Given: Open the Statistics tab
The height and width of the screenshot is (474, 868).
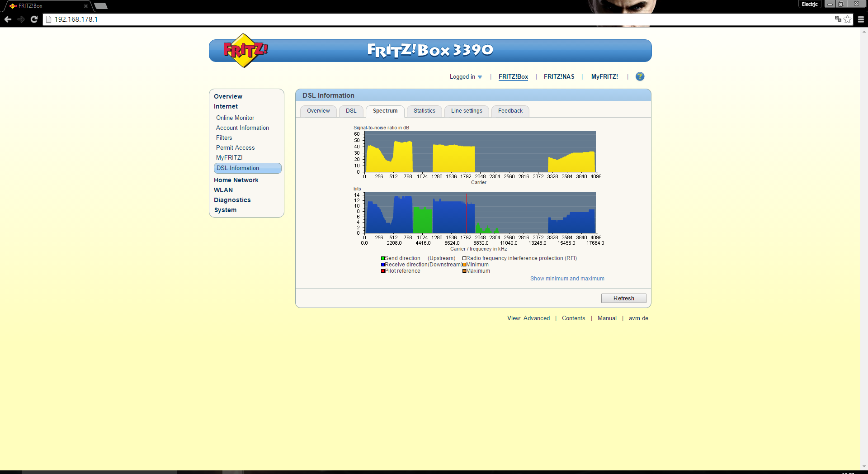Looking at the screenshot, I should tap(425, 111).
